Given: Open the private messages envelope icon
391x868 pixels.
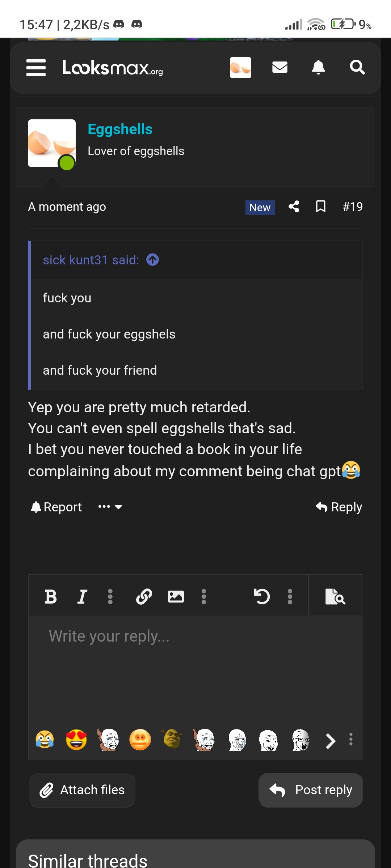Looking at the screenshot, I should point(280,67).
